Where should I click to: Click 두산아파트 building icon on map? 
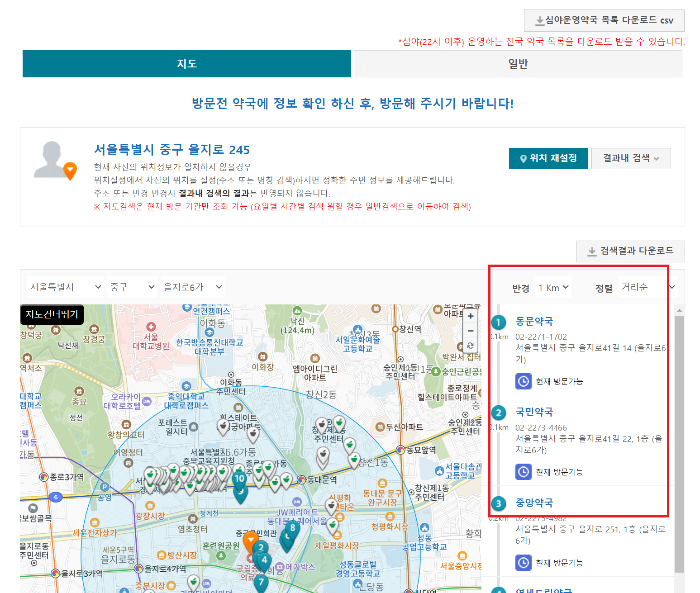pos(380,427)
